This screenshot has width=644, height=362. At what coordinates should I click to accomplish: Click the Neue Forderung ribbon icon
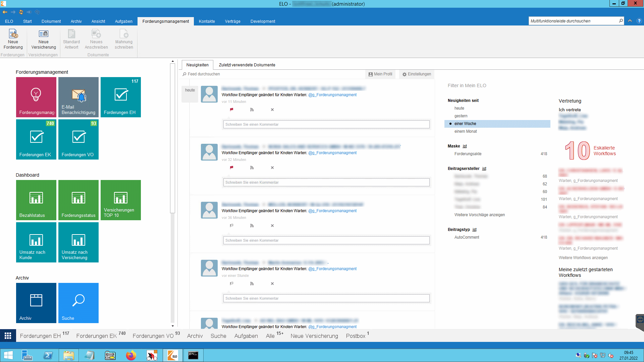click(x=13, y=40)
